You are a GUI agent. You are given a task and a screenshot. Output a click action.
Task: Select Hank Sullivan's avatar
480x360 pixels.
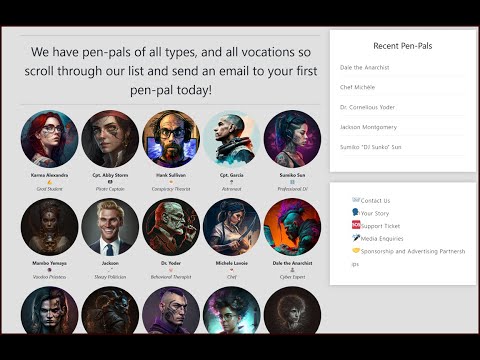[x=171, y=139]
